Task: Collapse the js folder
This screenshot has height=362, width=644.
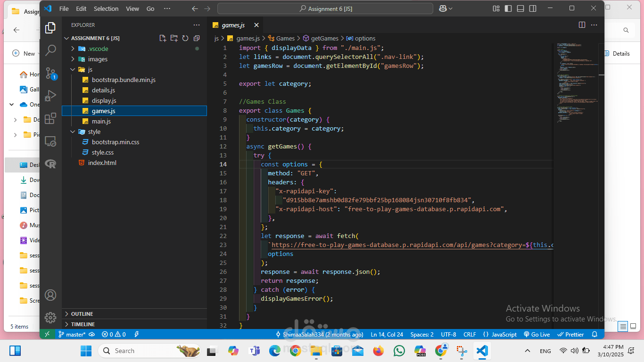Action: 90,69
